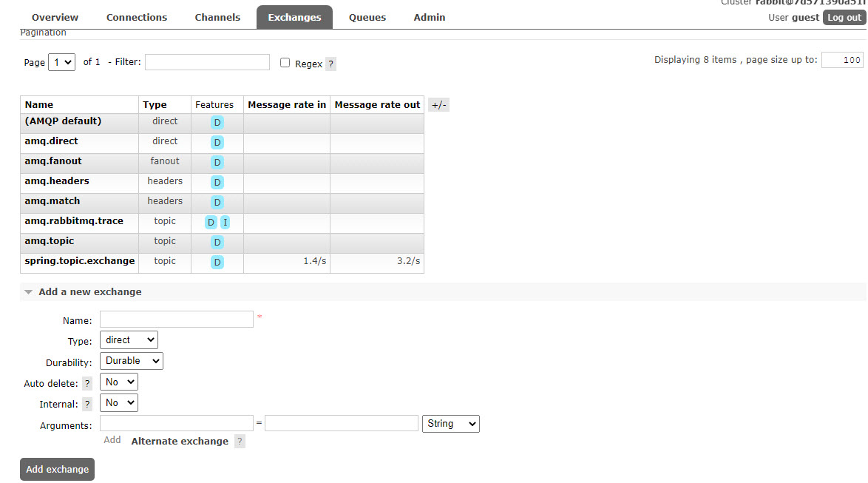This screenshot has width=868, height=483.
Task: Click the +/- column toggle button
Action: point(439,105)
